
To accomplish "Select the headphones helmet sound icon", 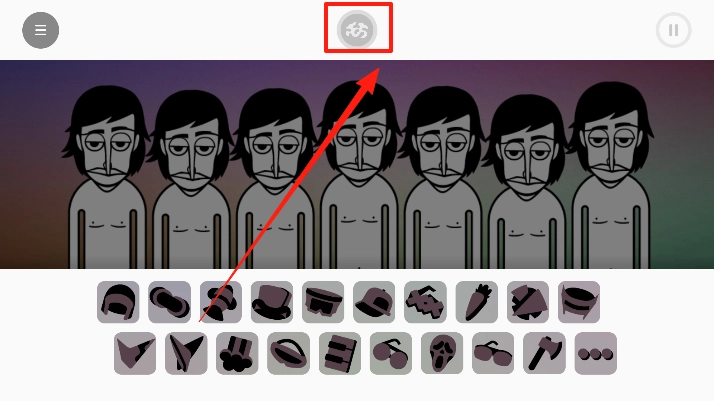I will [118, 302].
